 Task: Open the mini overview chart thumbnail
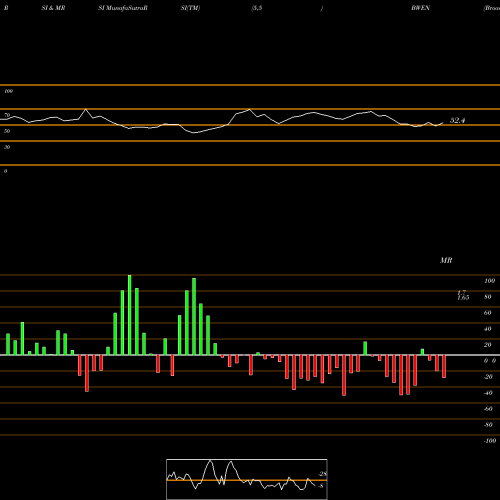pyautogui.click(x=247, y=479)
